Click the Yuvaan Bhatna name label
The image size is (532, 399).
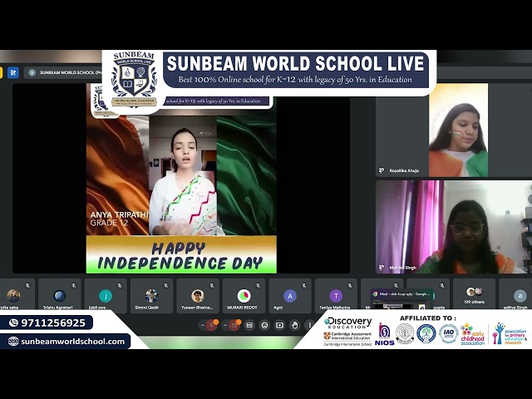pyautogui.click(x=197, y=308)
